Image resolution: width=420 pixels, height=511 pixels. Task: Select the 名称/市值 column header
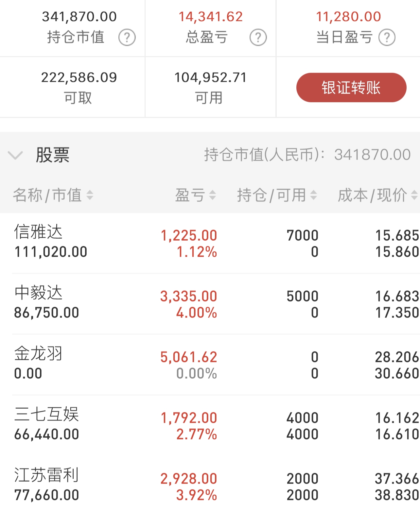(x=47, y=195)
